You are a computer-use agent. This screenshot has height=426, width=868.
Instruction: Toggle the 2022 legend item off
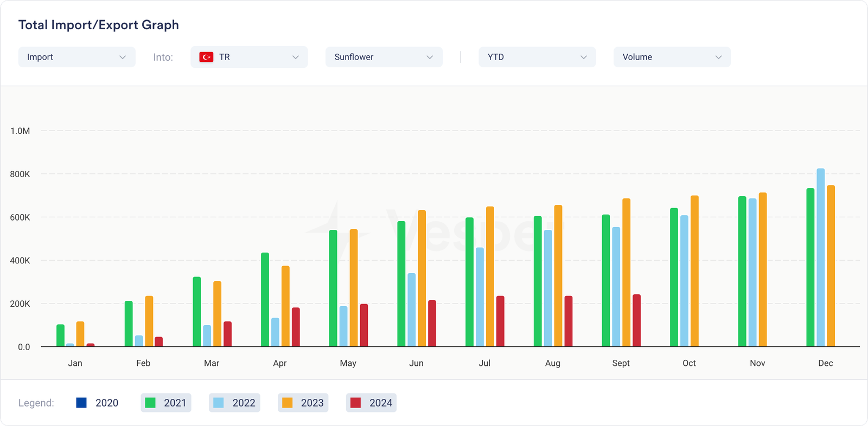click(x=234, y=403)
